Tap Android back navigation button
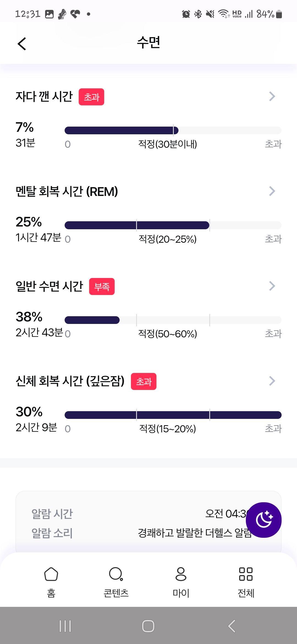This screenshot has height=644, width=297. (x=232, y=626)
